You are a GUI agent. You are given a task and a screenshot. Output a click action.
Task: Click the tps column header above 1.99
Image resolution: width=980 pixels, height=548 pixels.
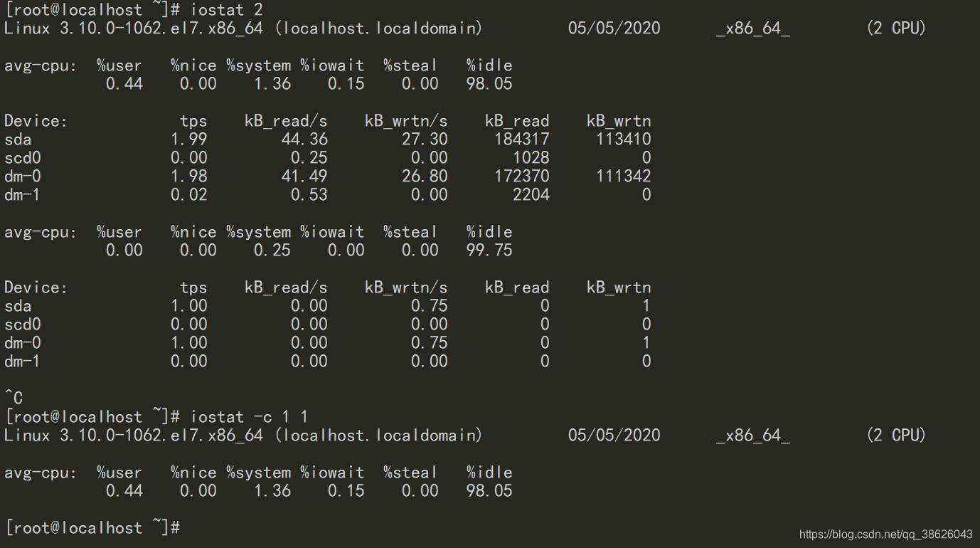click(x=193, y=121)
